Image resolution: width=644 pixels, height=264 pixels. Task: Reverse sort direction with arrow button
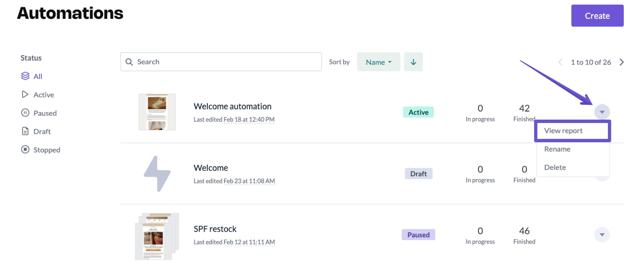[x=413, y=62]
